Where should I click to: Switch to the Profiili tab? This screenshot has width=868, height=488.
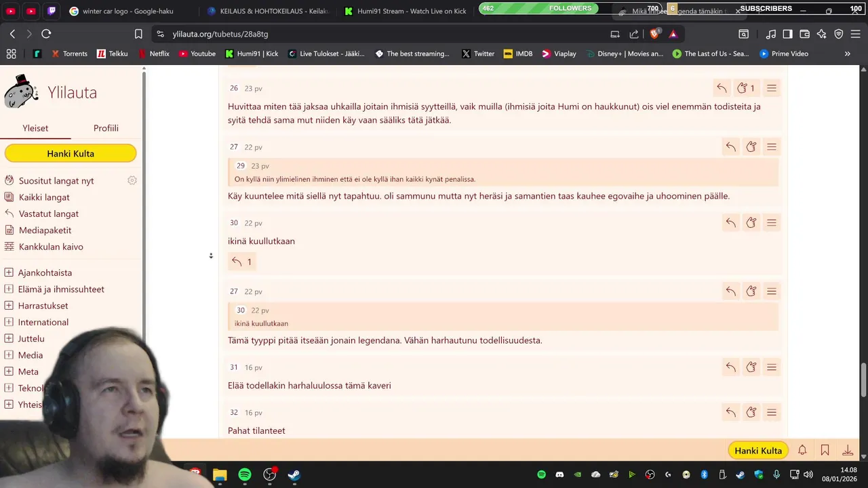pyautogui.click(x=106, y=128)
